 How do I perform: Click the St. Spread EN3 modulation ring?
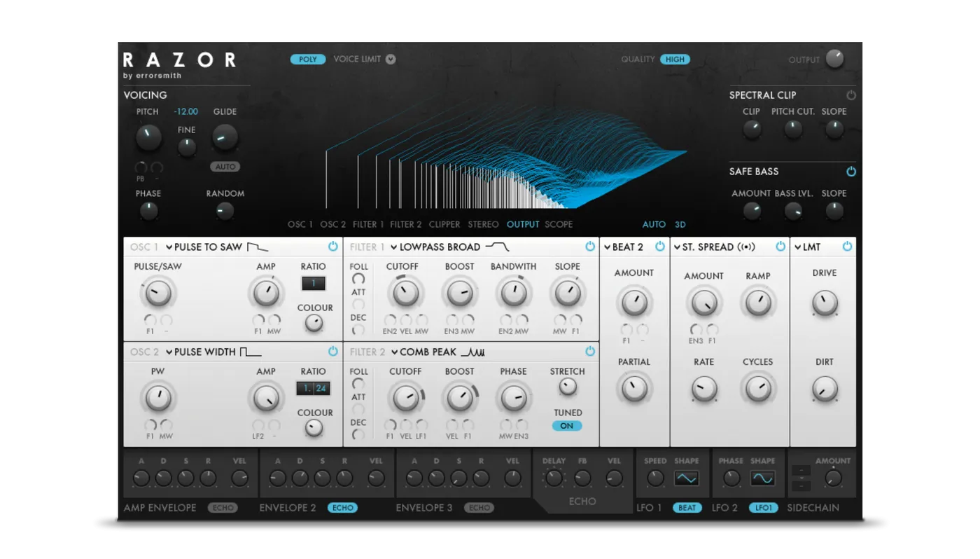pyautogui.click(x=696, y=329)
